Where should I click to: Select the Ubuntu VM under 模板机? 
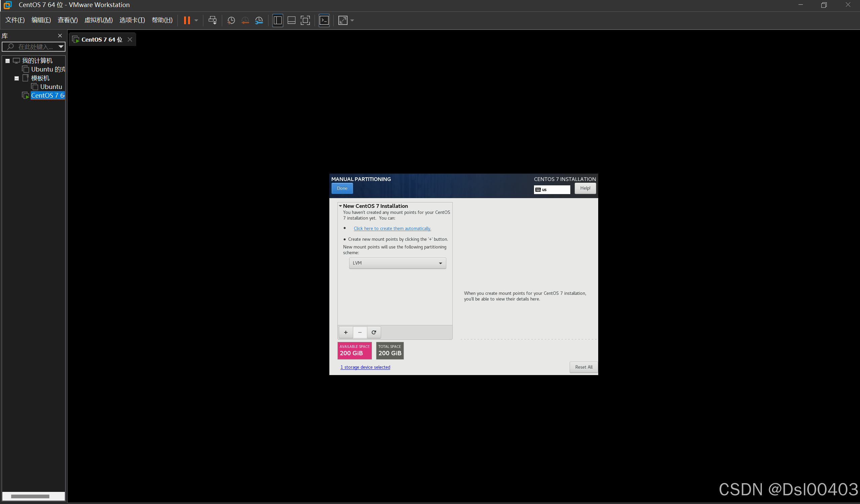pyautogui.click(x=51, y=87)
